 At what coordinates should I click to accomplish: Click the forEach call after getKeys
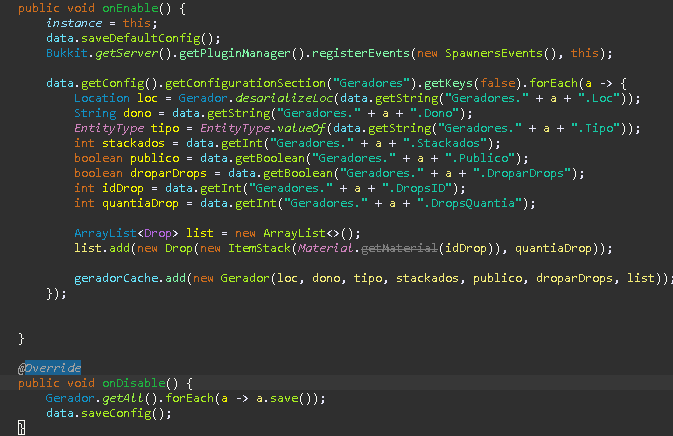click(553, 83)
